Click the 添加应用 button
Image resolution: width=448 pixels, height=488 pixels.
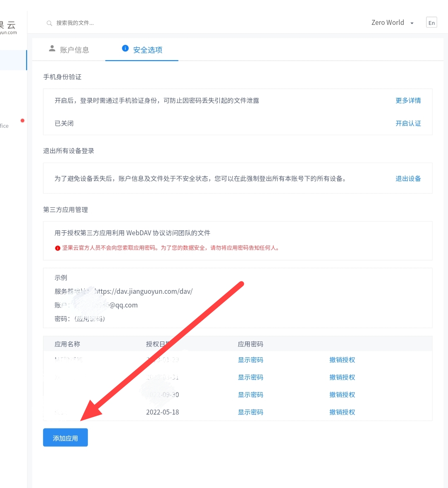pyautogui.click(x=66, y=438)
